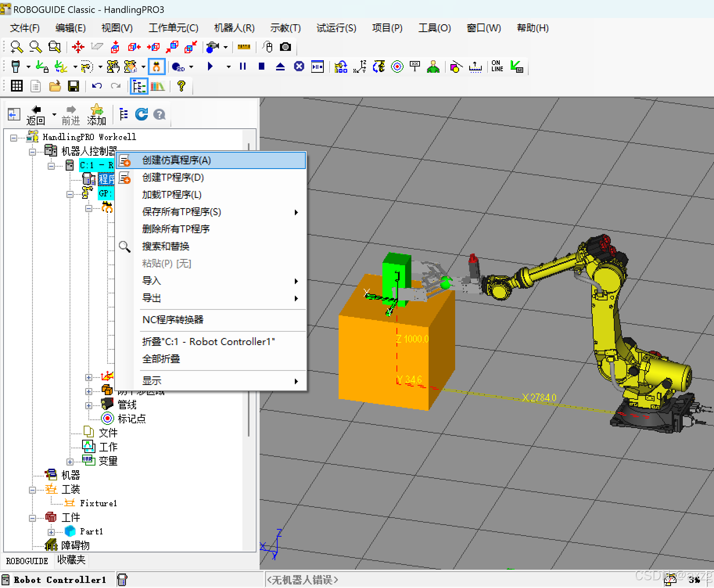
Task: Click the open folder icon
Action: 55,86
